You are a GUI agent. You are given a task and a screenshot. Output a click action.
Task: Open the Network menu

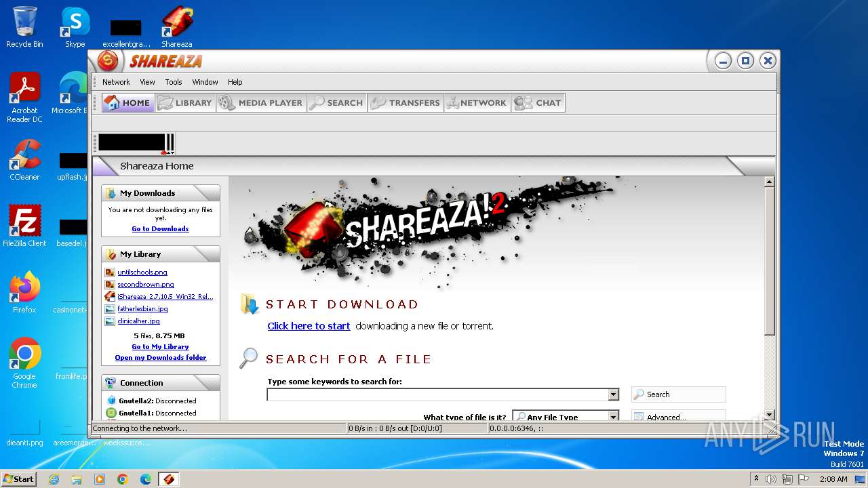(116, 82)
